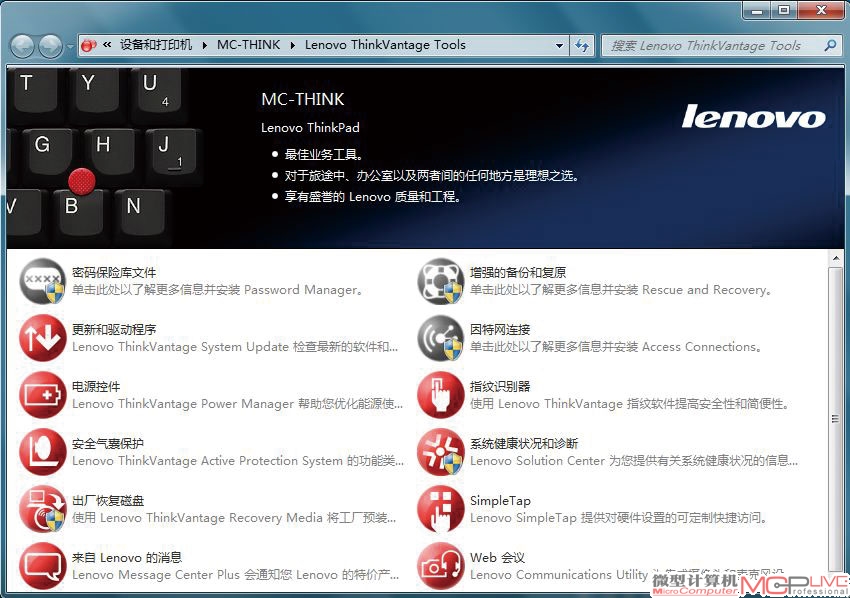The height and width of the screenshot is (598, 850).
Task: Open 更新和驱动程序 title link
Action: click(x=114, y=330)
